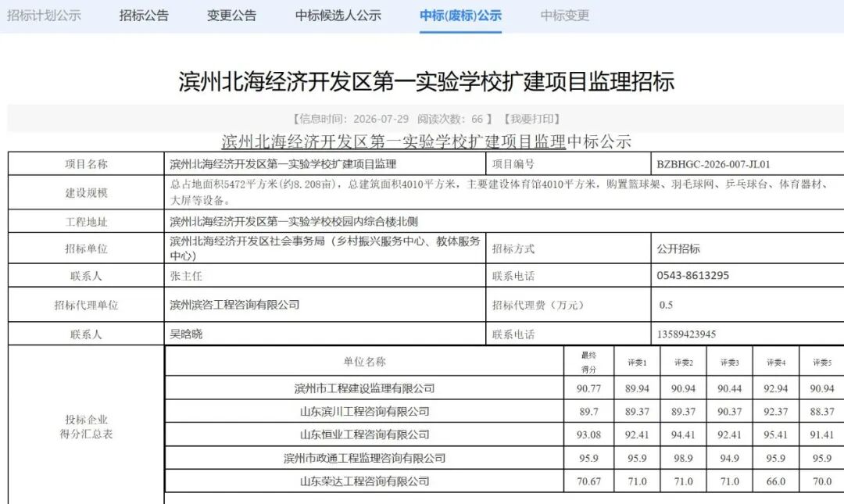The image size is (844, 504).
Task: Click company 滨州市工程建设监理有限公司
Action: pos(364,388)
